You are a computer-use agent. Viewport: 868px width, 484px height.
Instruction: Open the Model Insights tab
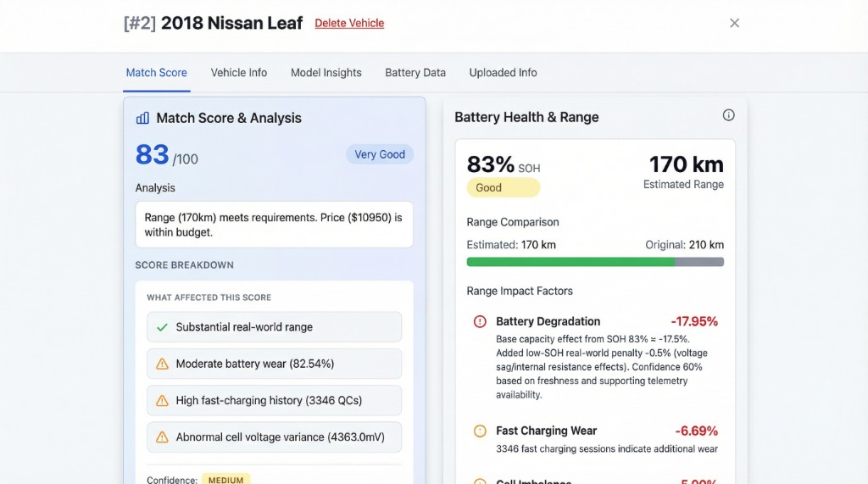[x=325, y=73]
